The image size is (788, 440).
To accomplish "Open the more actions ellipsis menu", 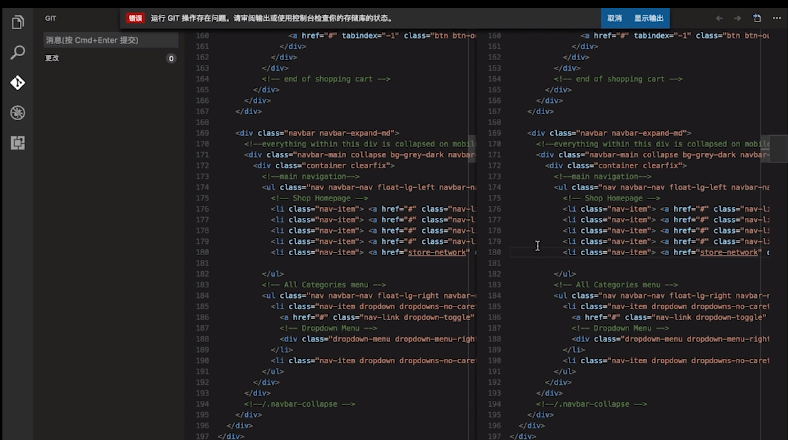I will coord(776,18).
